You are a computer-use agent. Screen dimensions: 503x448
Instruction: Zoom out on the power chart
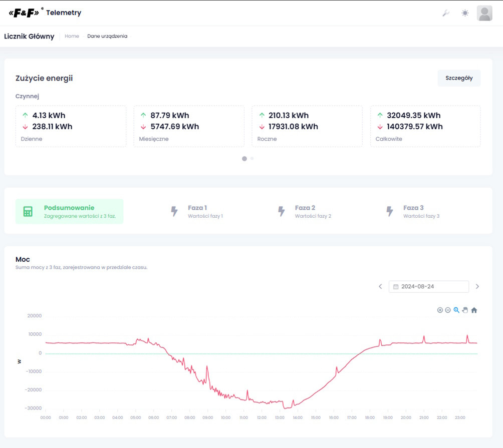448,310
